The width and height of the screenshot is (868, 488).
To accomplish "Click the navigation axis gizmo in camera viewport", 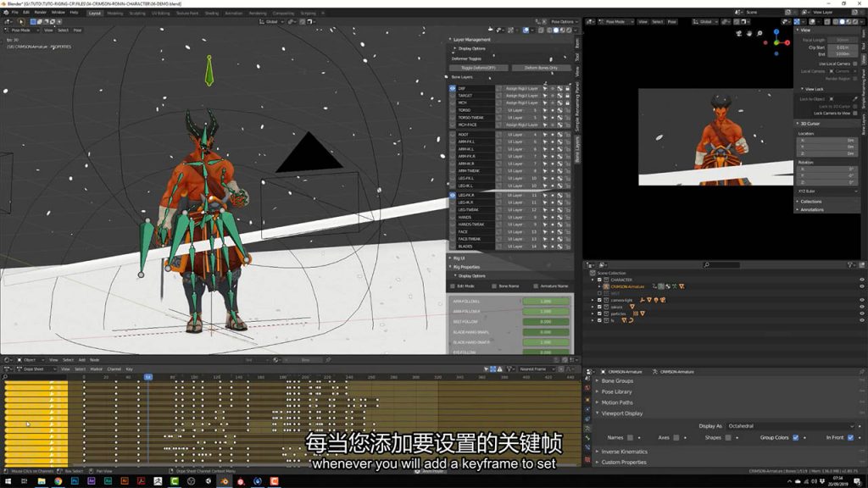I will pyautogui.click(x=776, y=42).
